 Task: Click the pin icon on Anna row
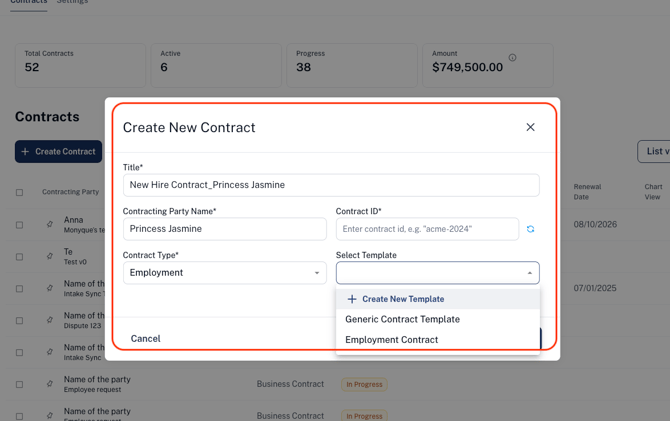[50, 224]
